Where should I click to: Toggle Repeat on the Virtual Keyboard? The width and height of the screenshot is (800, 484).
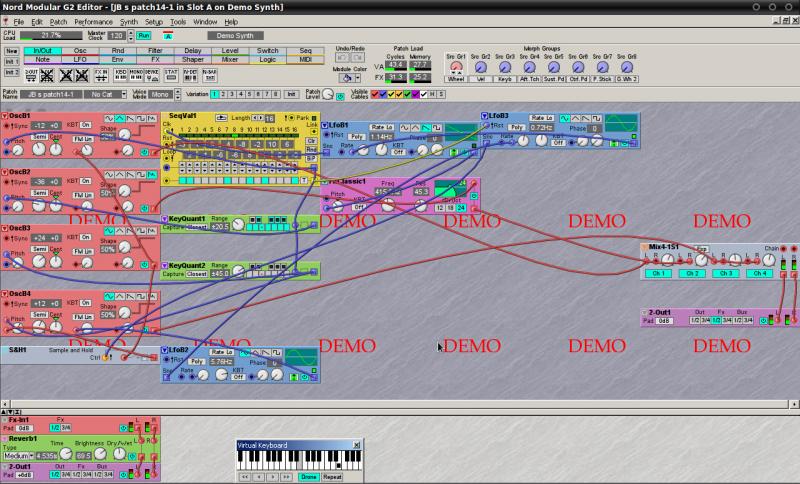pos(332,477)
